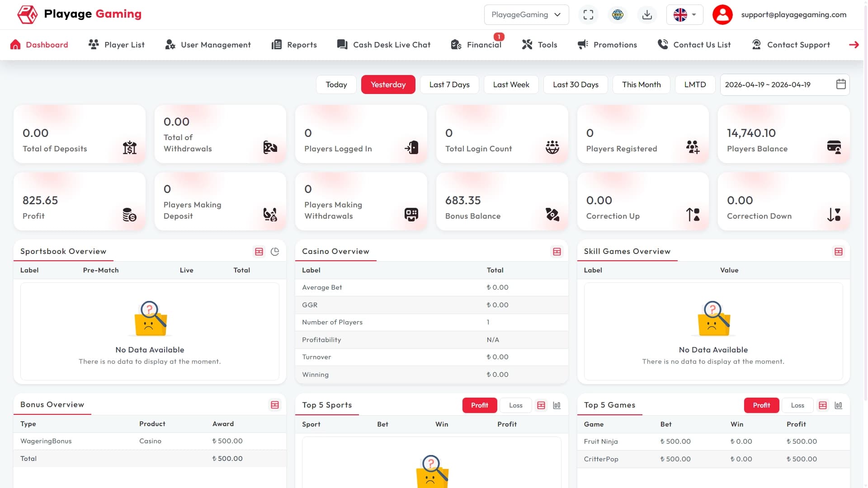Open the Tools menu

[x=540, y=45]
